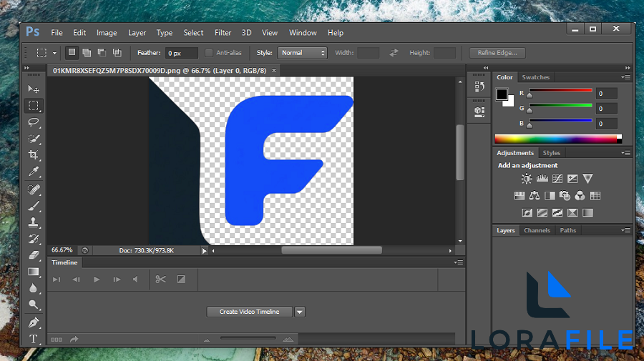Screen dimensions: 644x361
Task: Add a Black & White adjustment
Action: point(550,196)
